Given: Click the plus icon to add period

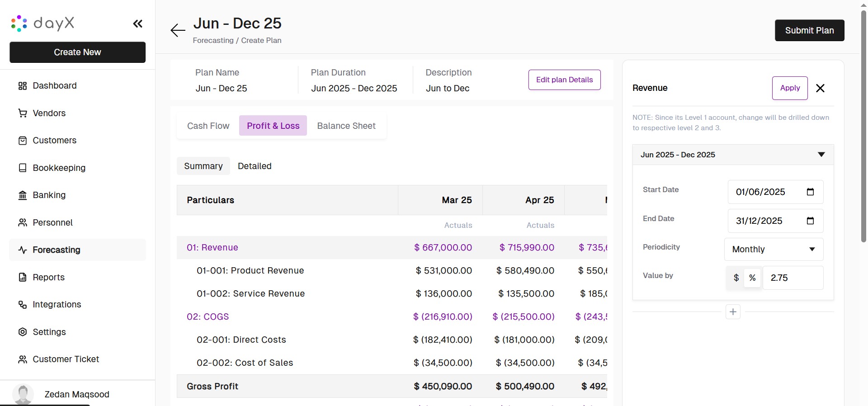Looking at the screenshot, I should click(733, 312).
